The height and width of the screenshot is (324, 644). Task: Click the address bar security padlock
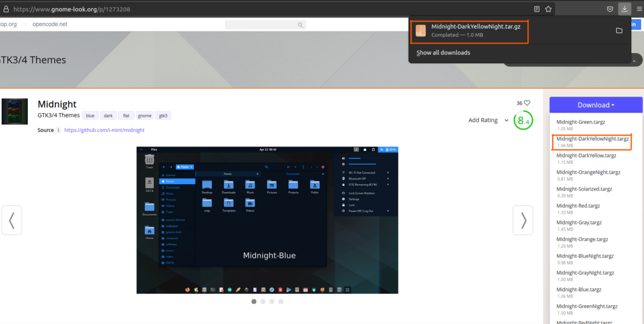(x=6, y=8)
